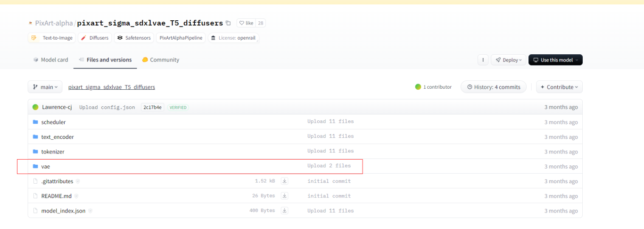Open tokenizer's Upload 11 files commit
This screenshot has height=229, width=644.
330,151
